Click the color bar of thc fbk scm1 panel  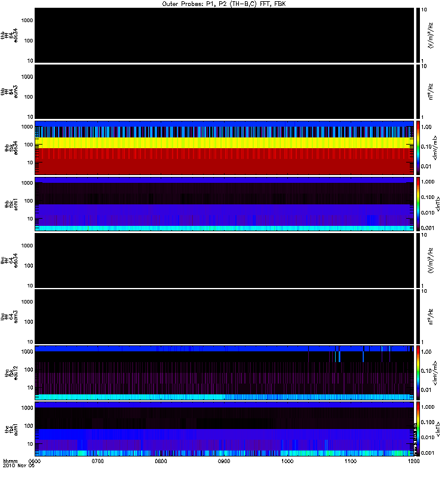coord(418,429)
